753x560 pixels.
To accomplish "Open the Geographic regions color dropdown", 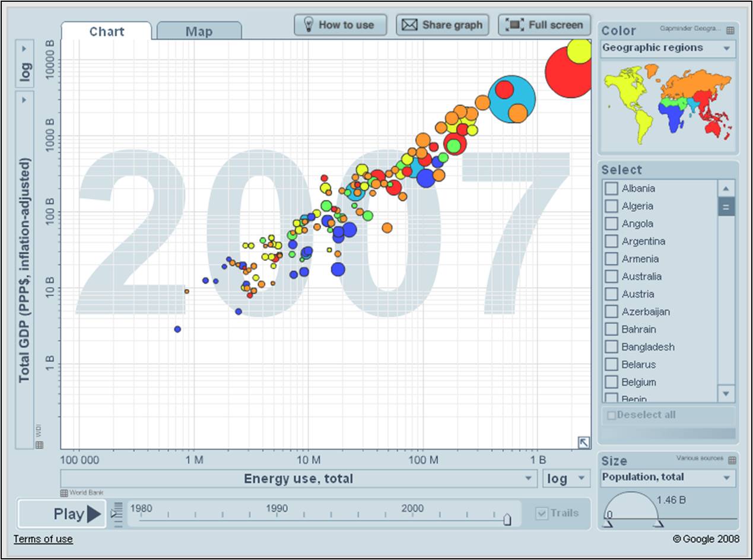I will coord(668,48).
